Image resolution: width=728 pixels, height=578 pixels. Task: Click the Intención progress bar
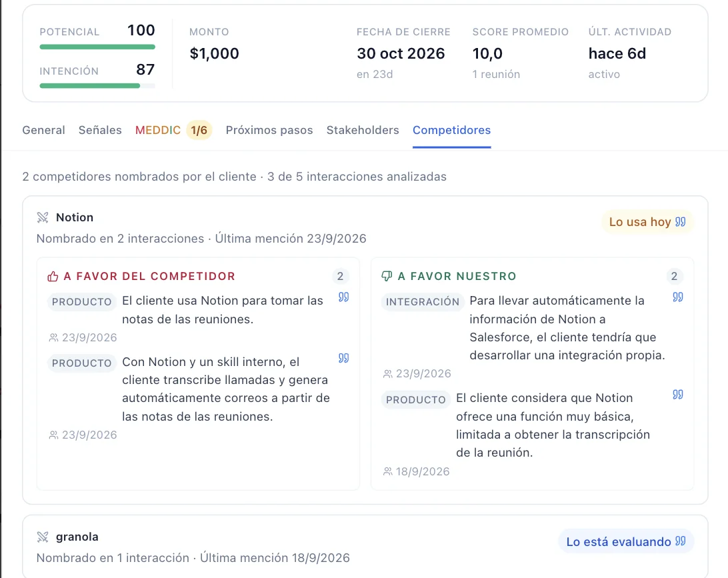click(97, 86)
